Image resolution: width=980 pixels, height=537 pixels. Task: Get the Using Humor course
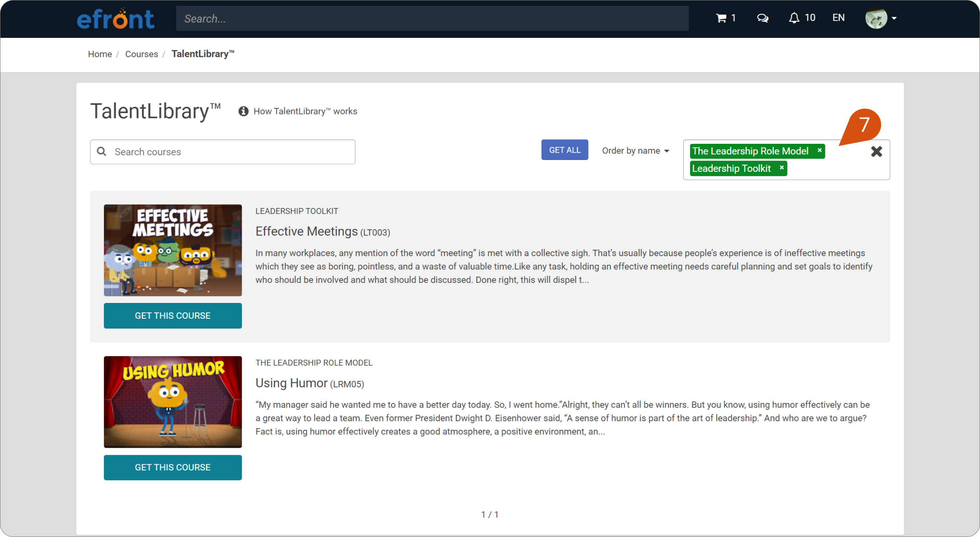tap(172, 467)
